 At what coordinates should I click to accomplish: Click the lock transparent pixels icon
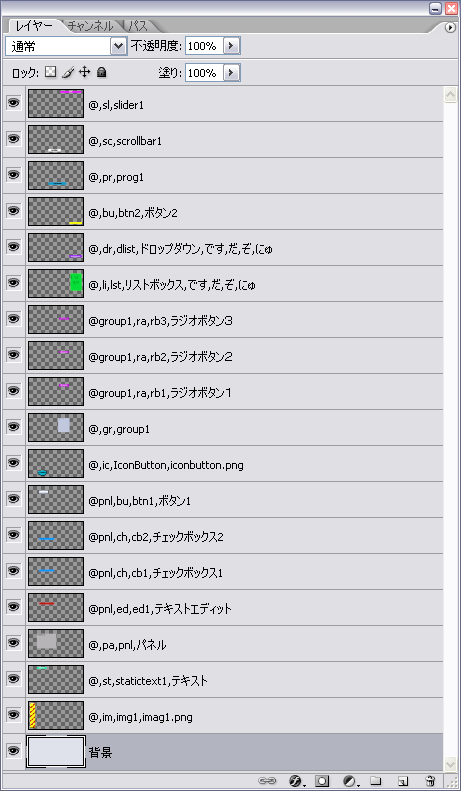50,73
